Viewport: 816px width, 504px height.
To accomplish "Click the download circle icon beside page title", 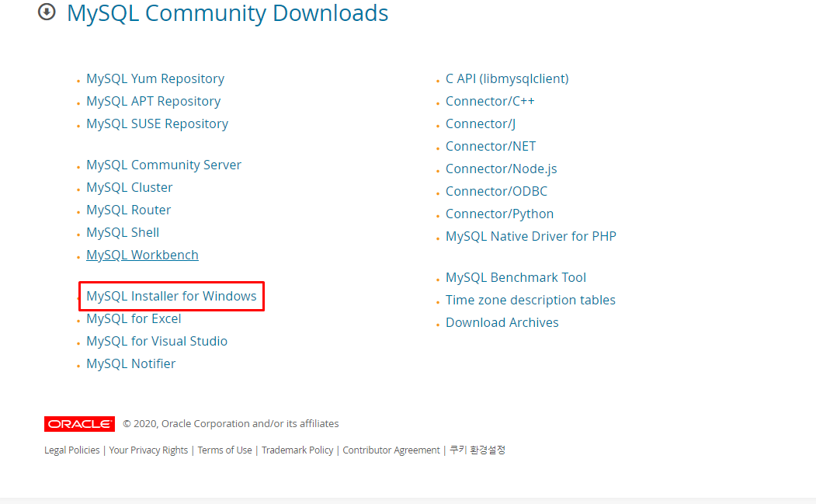I will click(x=47, y=12).
